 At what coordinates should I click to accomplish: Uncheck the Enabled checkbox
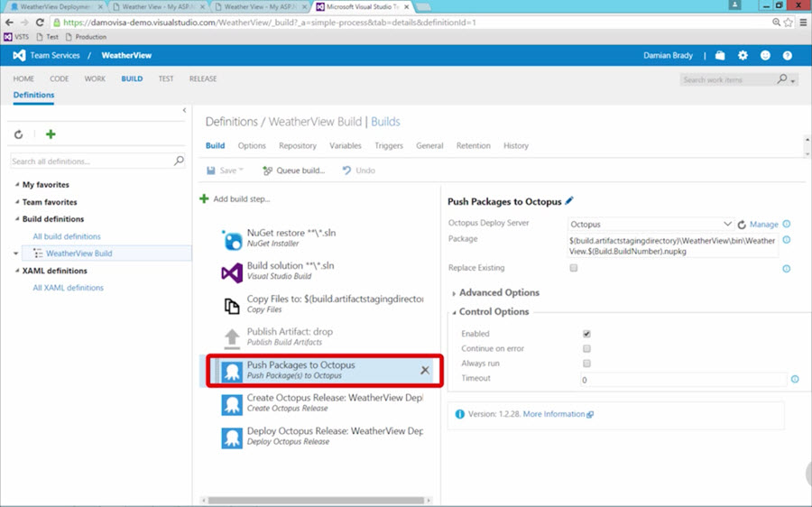pyautogui.click(x=586, y=334)
